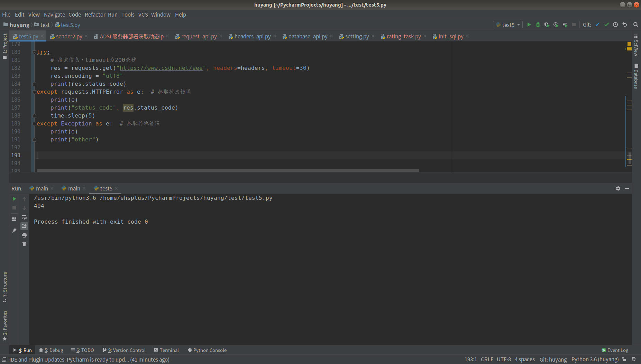Click the stop process icon in toolbar
Viewport: 641px width, 364px height.
tap(574, 25)
